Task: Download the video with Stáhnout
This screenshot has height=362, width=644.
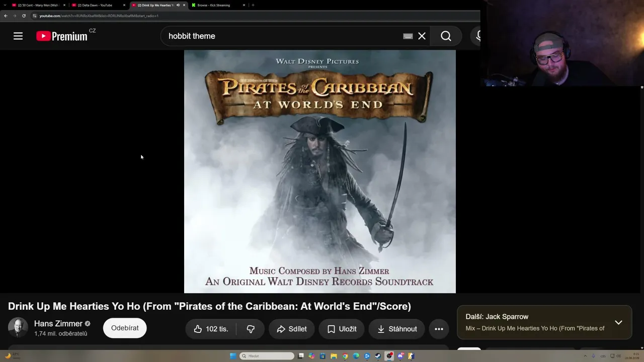Action: point(397,329)
